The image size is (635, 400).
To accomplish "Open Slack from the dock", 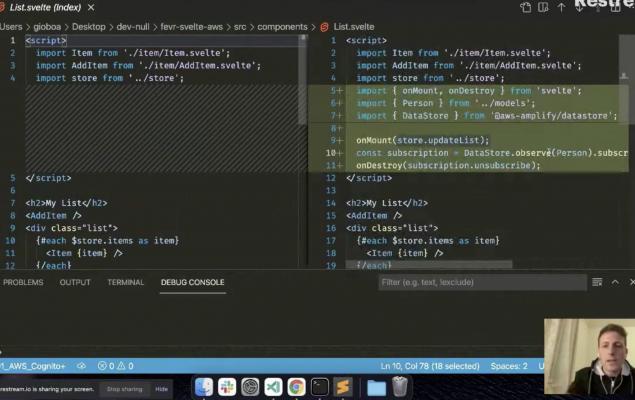I will [227, 387].
